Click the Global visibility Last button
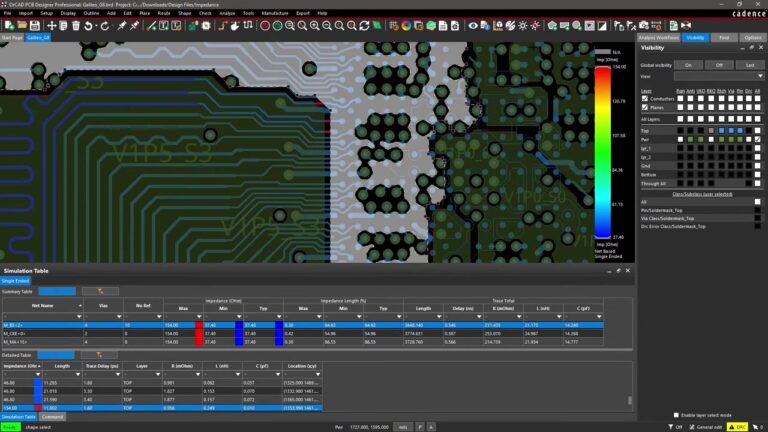Screen dimensions: 768x432 (x=750, y=65)
